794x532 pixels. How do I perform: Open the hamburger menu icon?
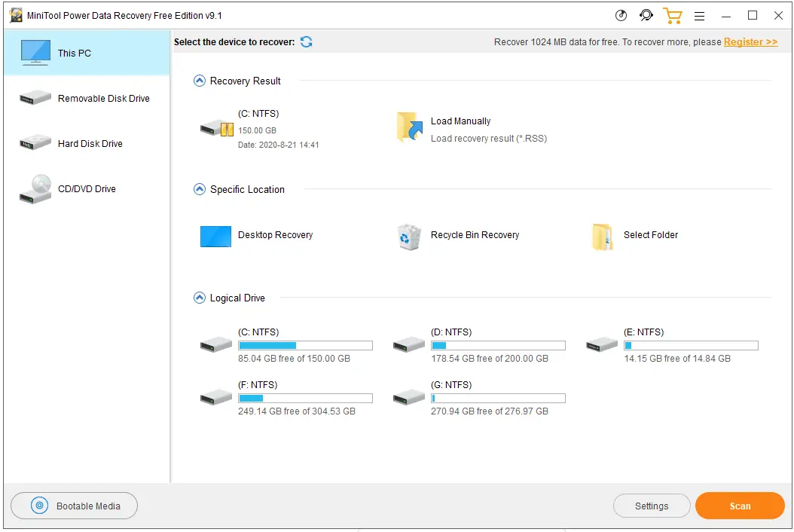click(699, 17)
